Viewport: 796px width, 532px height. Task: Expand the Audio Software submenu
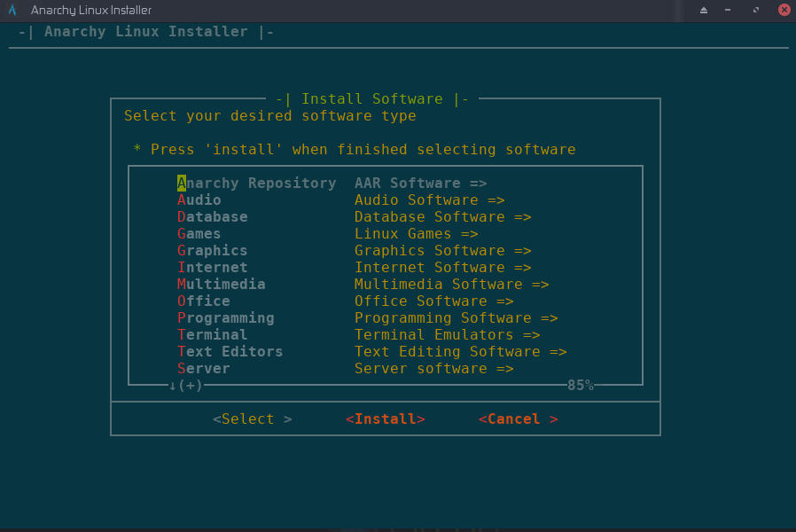tap(431, 199)
